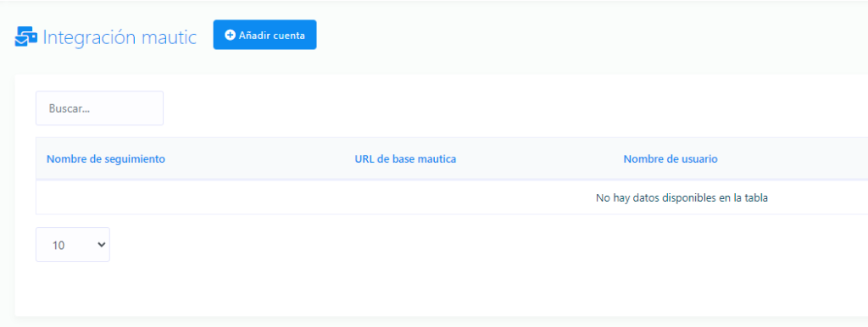Image resolution: width=868 pixels, height=327 pixels.
Task: Add a new account with Añadir cuenta
Action: (264, 35)
